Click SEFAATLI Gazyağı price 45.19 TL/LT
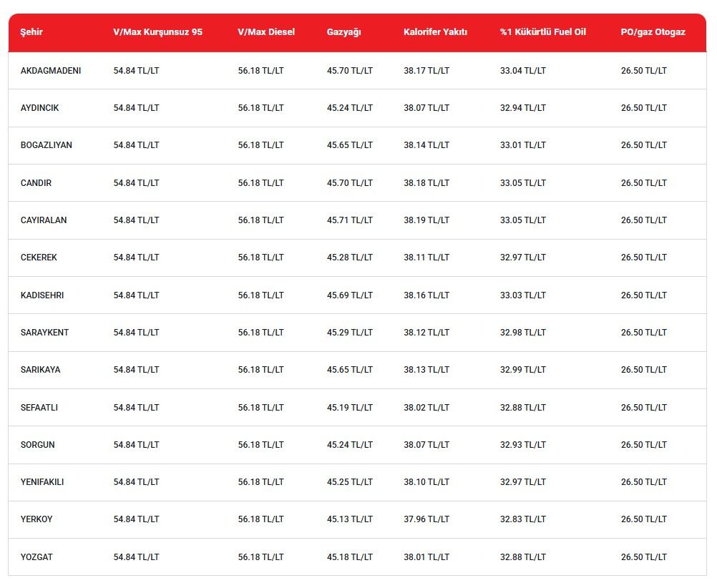 (x=349, y=408)
